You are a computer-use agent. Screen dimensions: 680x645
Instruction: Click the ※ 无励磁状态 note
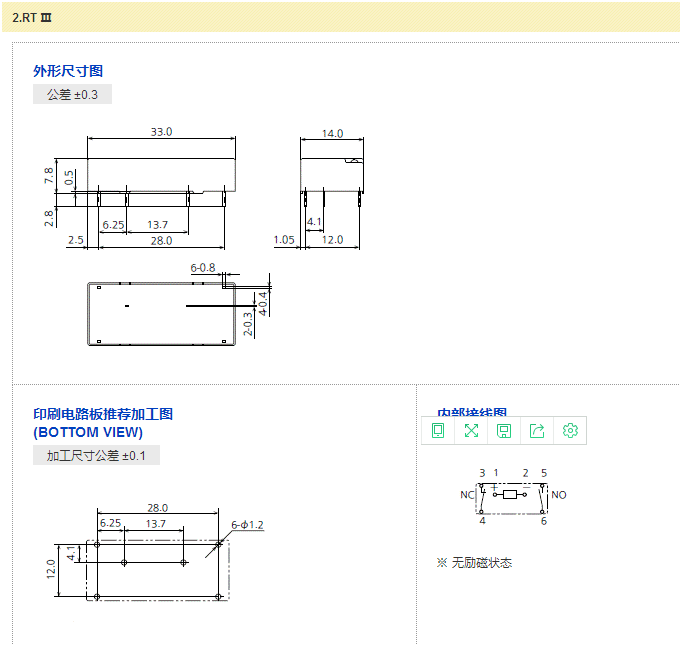pyautogui.click(x=474, y=563)
